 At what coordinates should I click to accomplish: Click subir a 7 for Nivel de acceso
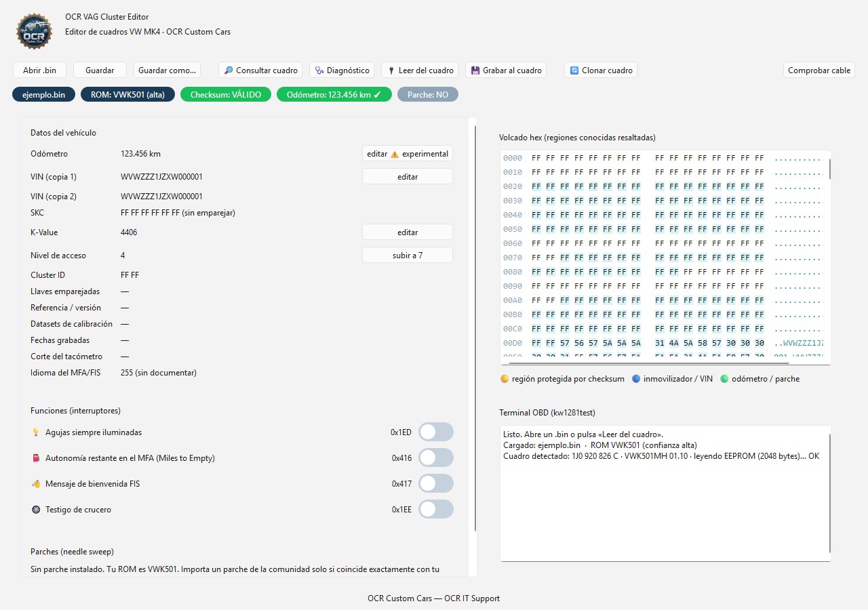click(408, 255)
